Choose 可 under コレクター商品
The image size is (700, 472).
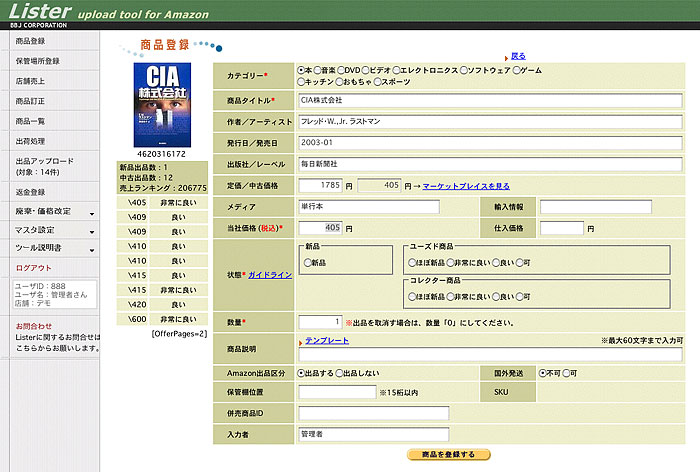coord(519,297)
